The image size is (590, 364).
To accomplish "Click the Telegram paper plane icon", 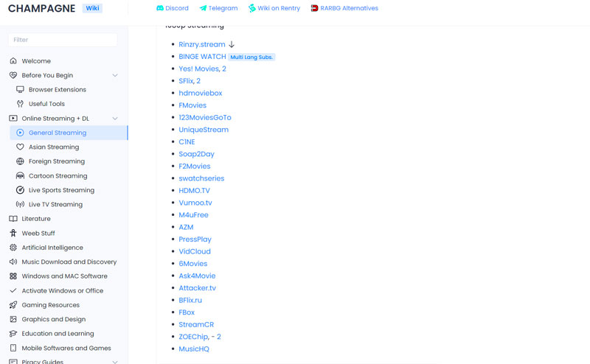I will (203, 8).
